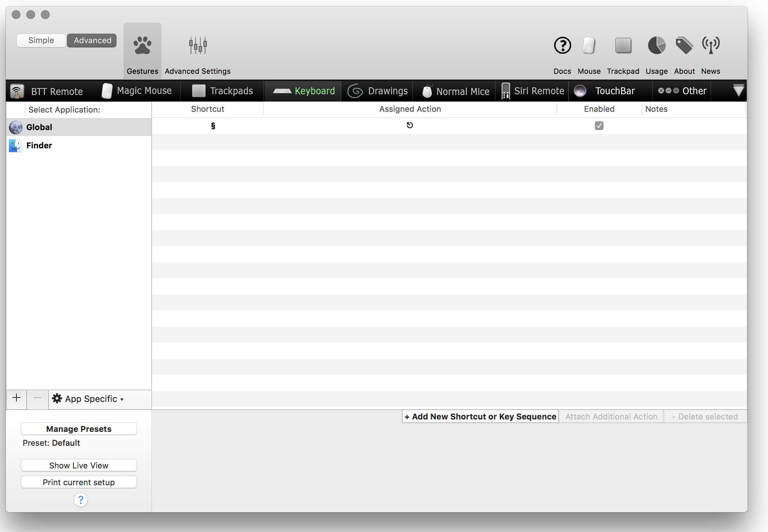Uncheck Enabled checkbox for § shortcut
Screen dimensions: 768x532
599,126
